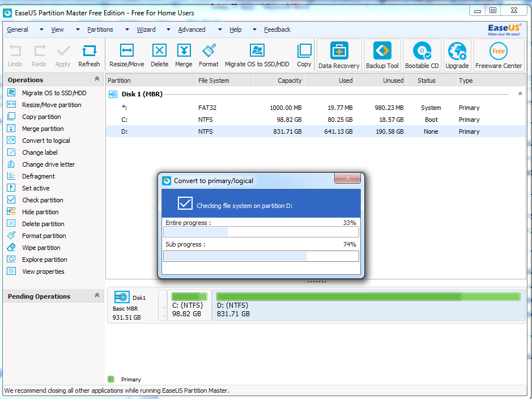Click Check partition in Operations
This screenshot has width=532, height=399.
[x=42, y=200]
